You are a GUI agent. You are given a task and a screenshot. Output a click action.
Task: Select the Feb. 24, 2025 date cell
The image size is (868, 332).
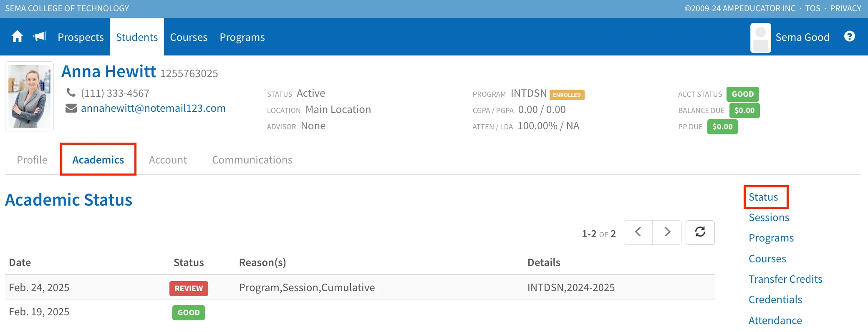tap(39, 287)
